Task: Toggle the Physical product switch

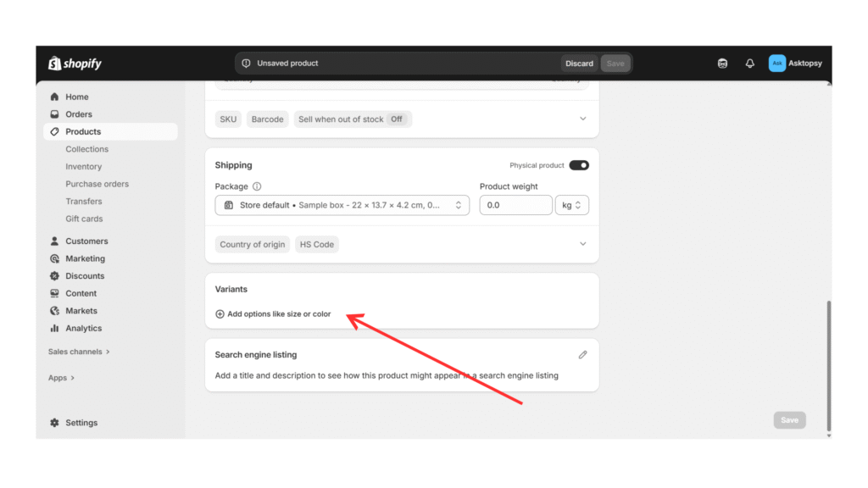Action: coord(579,165)
